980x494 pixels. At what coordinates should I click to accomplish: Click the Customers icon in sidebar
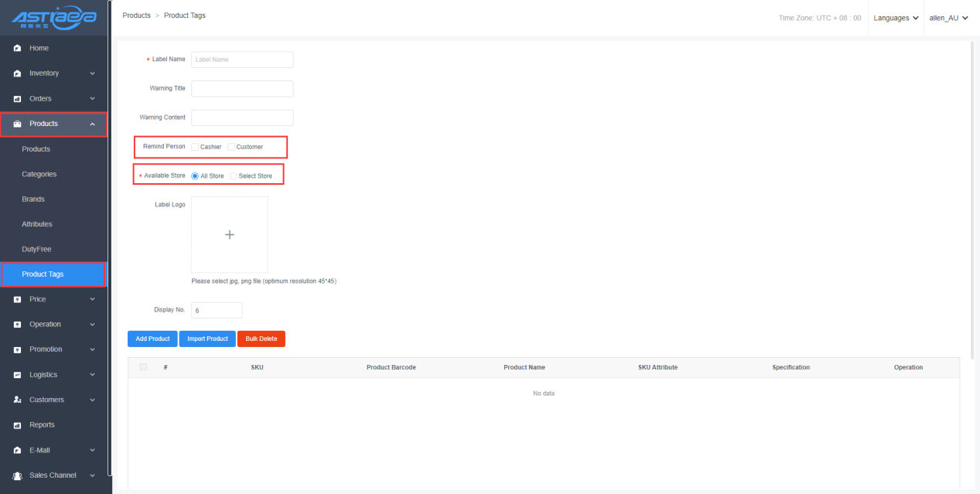pos(17,400)
